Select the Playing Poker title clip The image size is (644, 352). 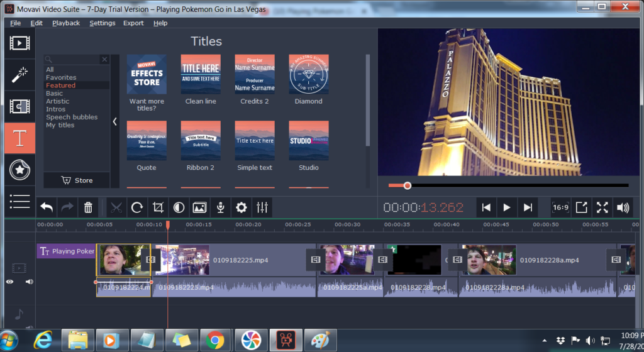tap(66, 251)
